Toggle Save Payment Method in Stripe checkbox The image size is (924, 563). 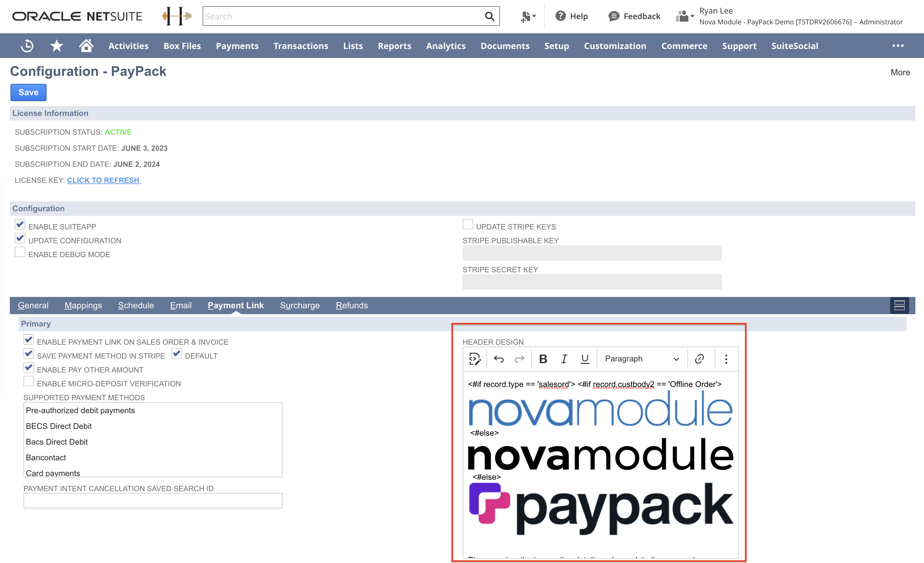[28, 354]
